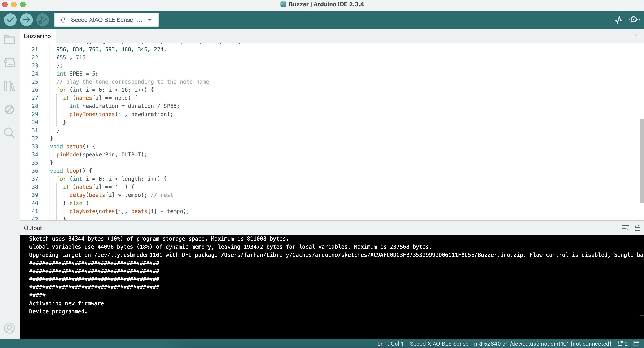644x348 pixels.
Task: Click the user account profile icon
Action: pyautogui.click(x=9, y=328)
